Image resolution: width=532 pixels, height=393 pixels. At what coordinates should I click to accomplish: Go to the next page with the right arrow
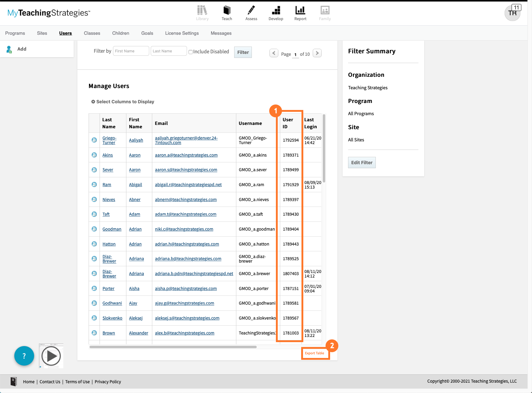tap(317, 53)
